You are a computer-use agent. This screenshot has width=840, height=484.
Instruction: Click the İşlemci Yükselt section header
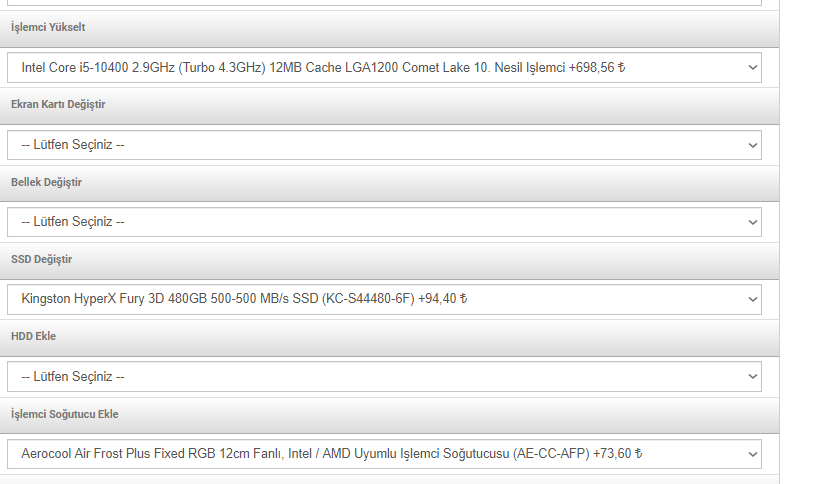coord(48,27)
